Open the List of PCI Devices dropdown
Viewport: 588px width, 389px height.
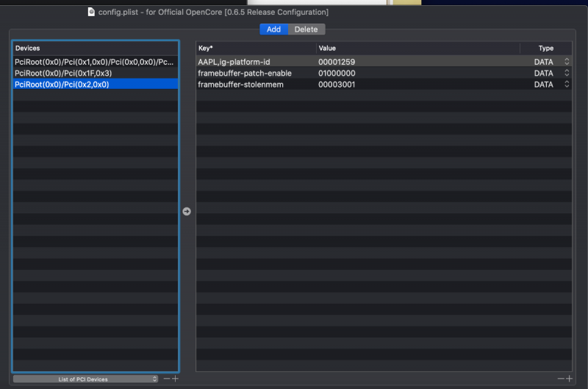click(85, 379)
